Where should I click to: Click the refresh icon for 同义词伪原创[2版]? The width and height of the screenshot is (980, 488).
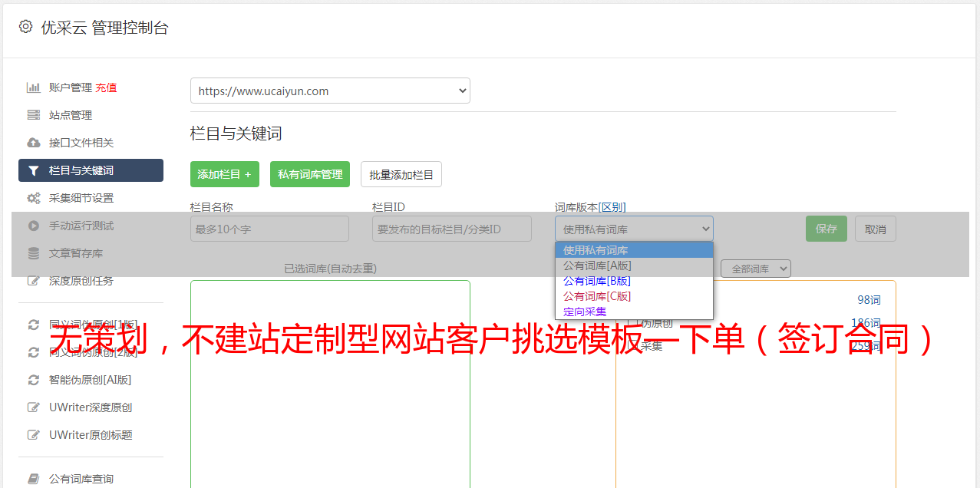coord(34,352)
